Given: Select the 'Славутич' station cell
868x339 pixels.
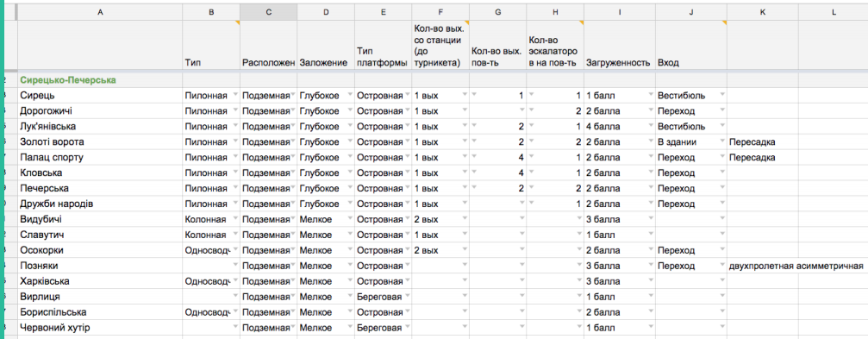Looking at the screenshot, I should 100,235.
